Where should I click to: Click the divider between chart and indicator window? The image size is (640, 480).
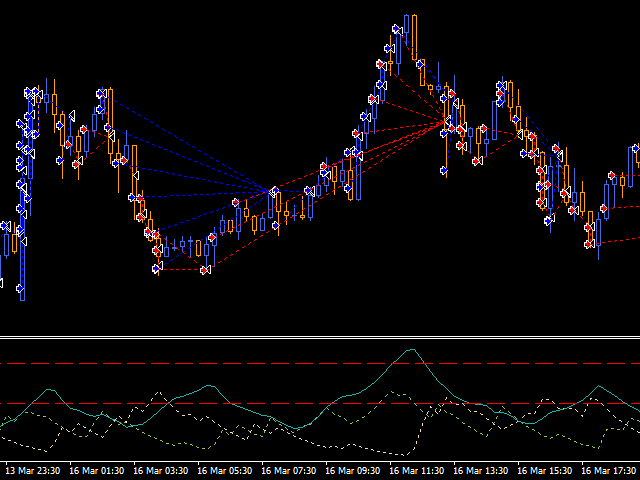coord(320,338)
